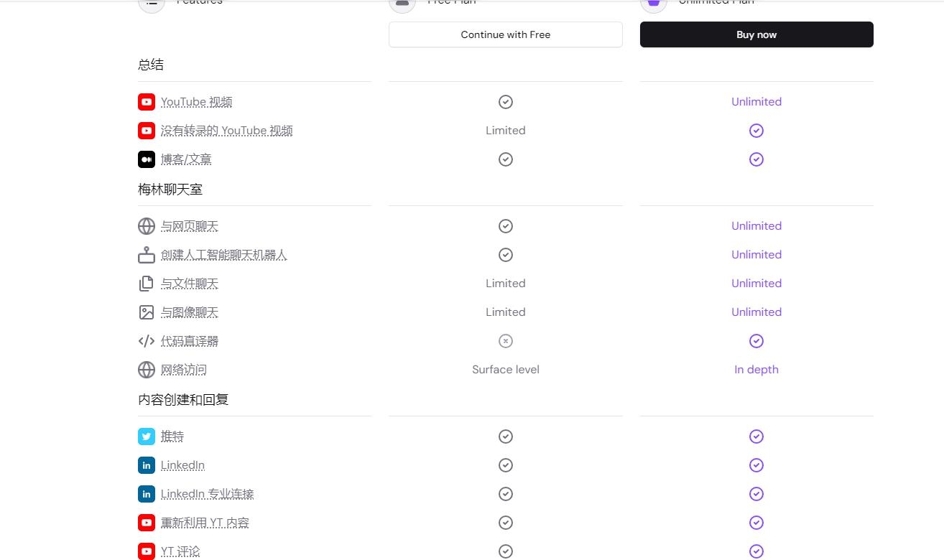Click the YouTube icon beside YT 评论
Screen dimensions: 944x560
147,551
